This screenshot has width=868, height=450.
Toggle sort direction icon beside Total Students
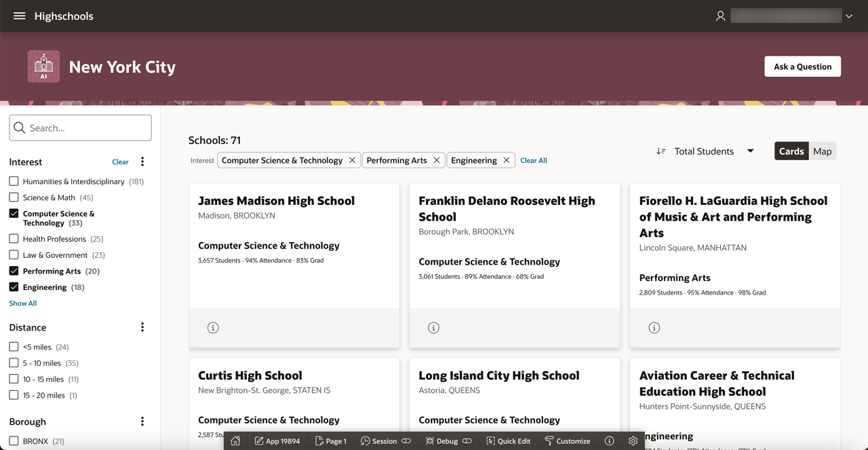coord(660,151)
